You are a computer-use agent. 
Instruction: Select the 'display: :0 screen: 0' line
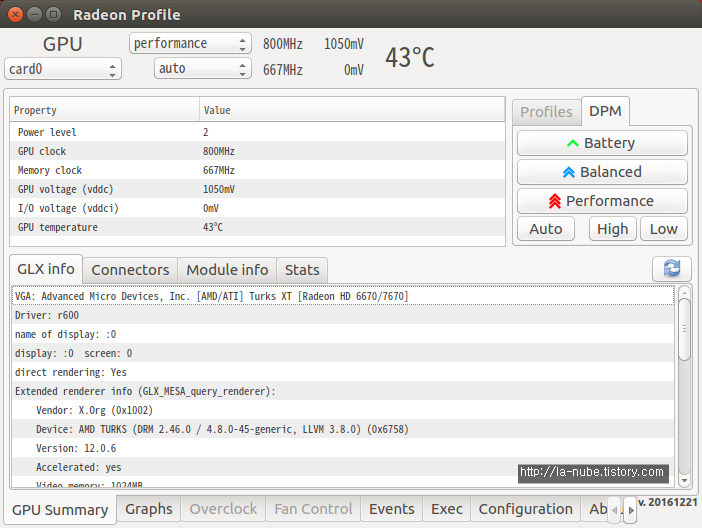pos(343,353)
